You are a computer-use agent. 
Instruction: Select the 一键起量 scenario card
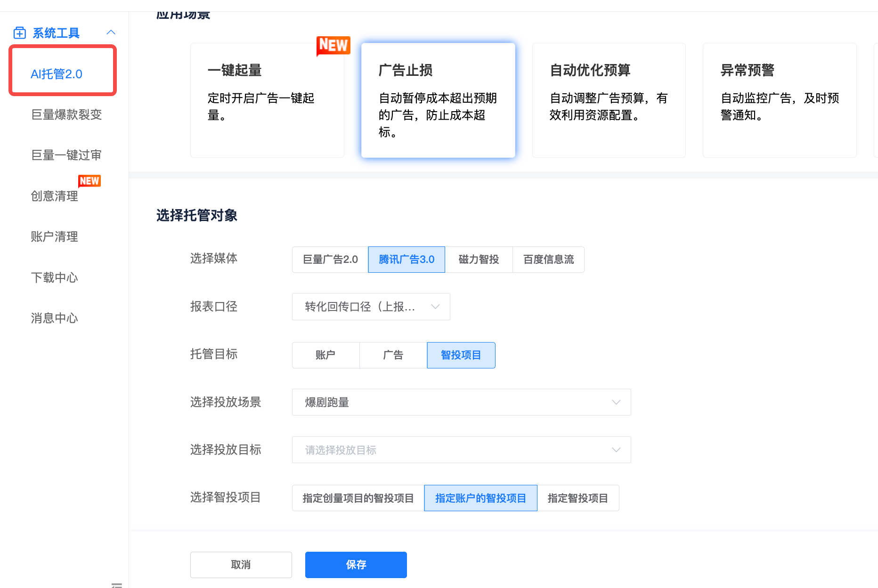[267, 100]
